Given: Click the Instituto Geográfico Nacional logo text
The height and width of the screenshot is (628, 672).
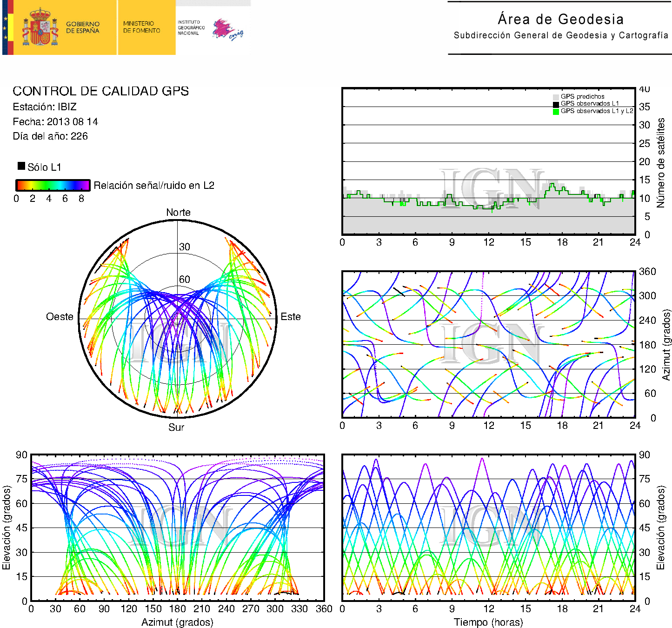Looking at the screenshot, I should point(191,28).
